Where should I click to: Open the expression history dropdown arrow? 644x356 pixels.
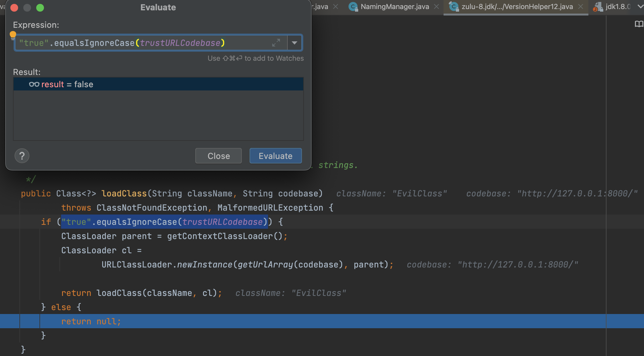tap(295, 43)
